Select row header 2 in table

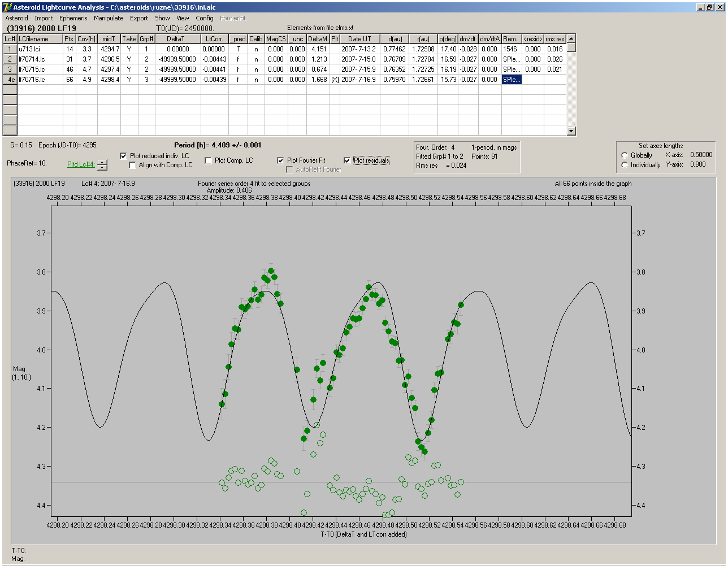(x=10, y=59)
